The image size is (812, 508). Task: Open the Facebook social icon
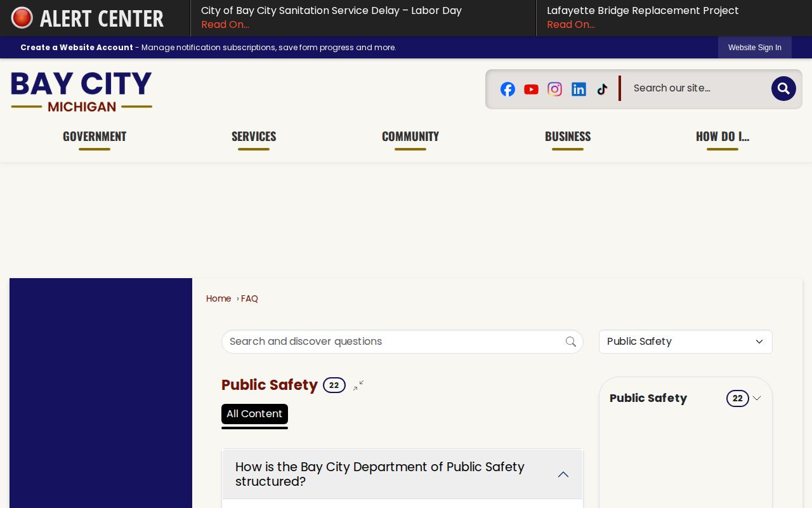[507, 89]
